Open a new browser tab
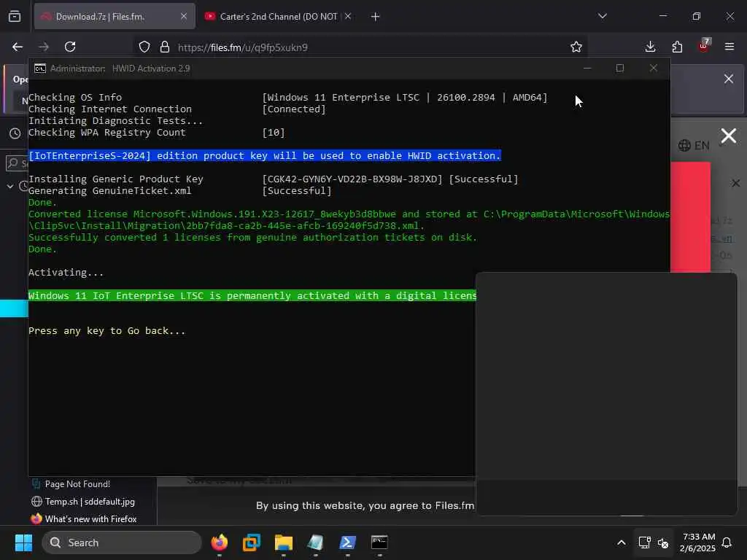This screenshot has width=747, height=560. tap(376, 17)
